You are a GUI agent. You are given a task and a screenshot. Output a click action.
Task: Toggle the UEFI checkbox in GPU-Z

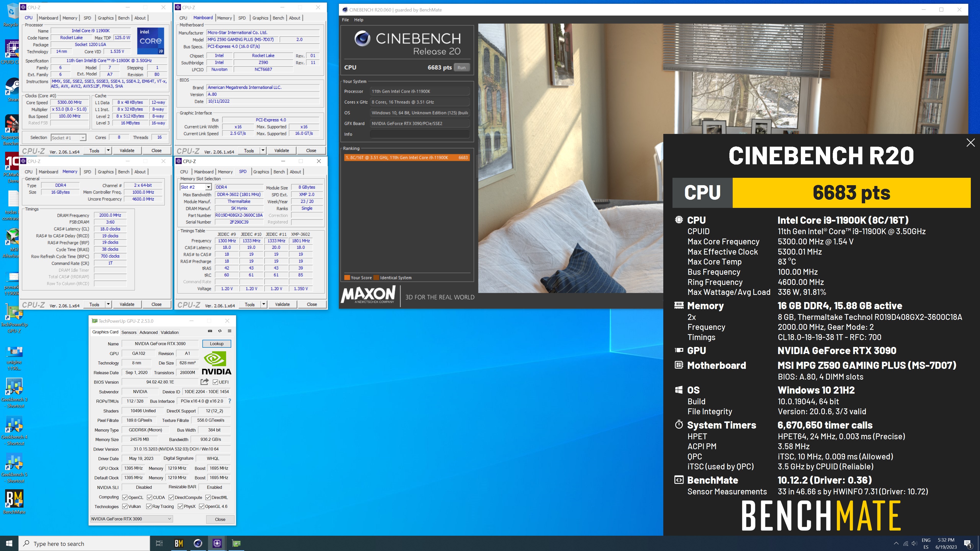click(x=215, y=382)
